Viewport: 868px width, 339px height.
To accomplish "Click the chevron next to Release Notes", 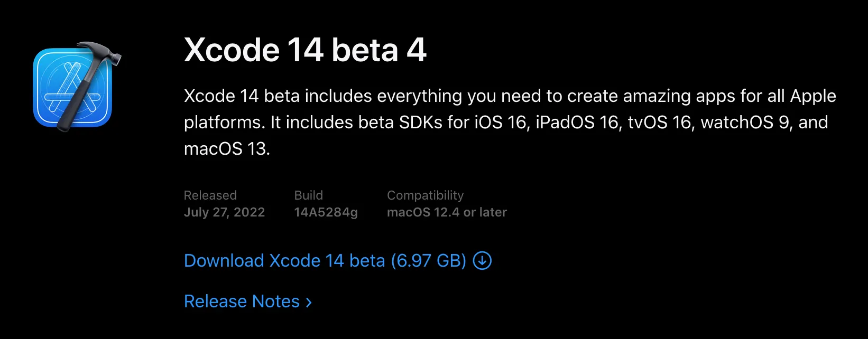I will 309,302.
